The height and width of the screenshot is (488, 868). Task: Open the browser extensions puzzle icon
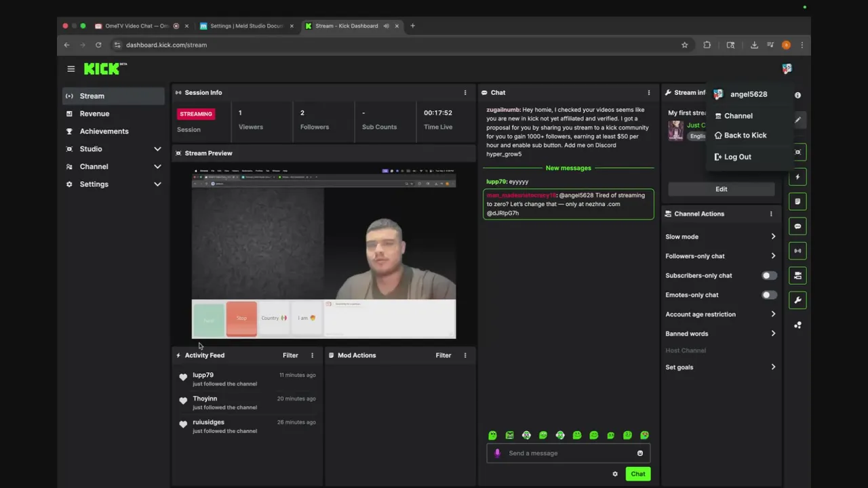[x=707, y=45]
